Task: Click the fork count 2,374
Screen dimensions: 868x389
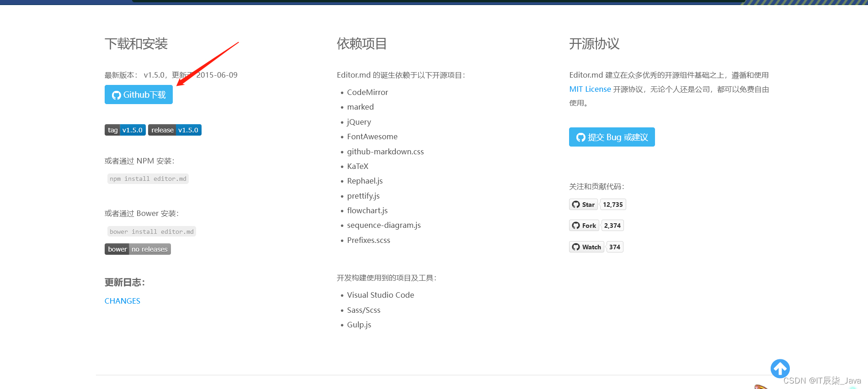Action: pyautogui.click(x=612, y=226)
